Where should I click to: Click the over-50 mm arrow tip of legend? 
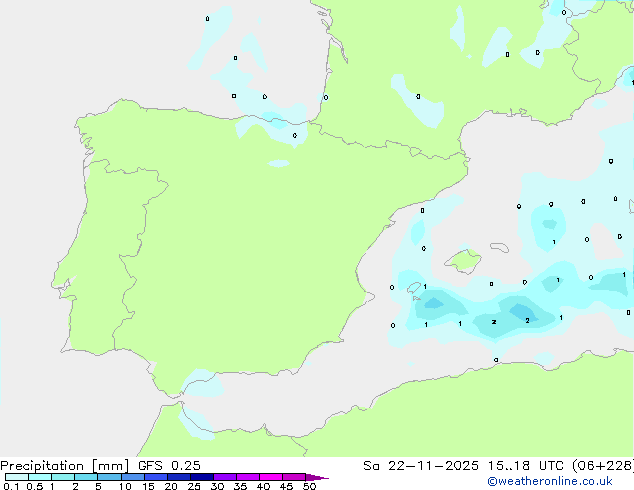click(x=317, y=477)
